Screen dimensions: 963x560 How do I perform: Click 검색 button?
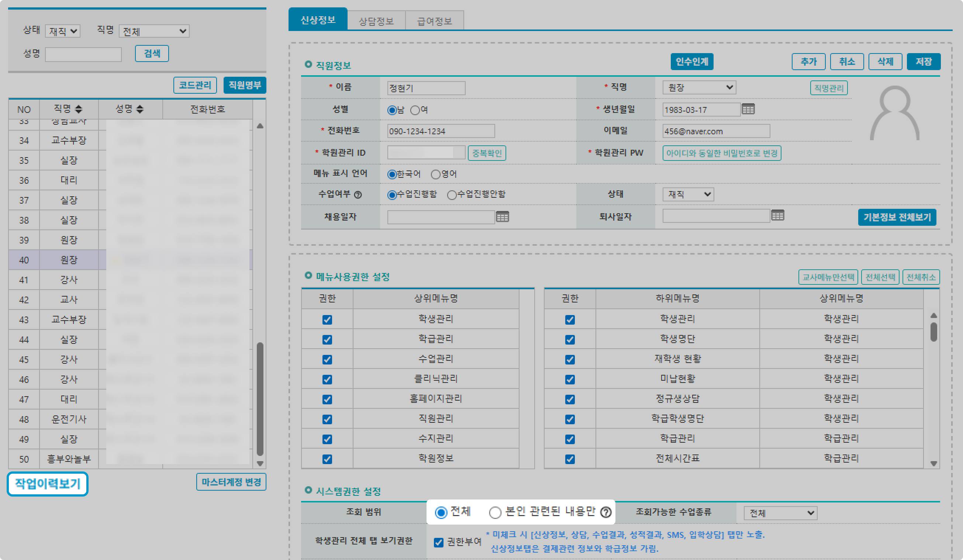(x=152, y=53)
